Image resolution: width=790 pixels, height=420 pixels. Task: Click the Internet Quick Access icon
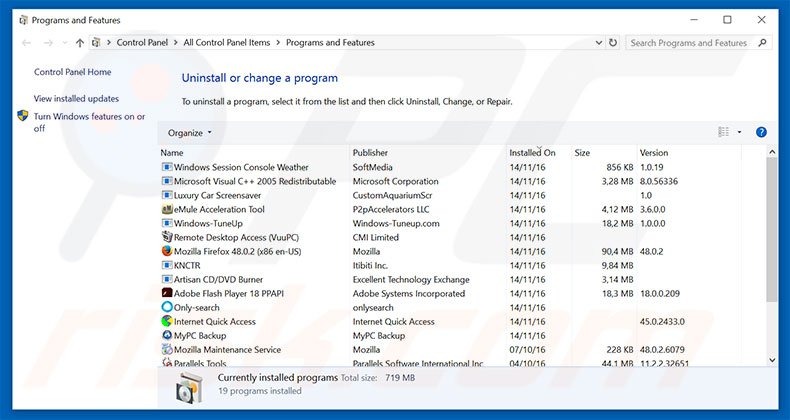167,321
